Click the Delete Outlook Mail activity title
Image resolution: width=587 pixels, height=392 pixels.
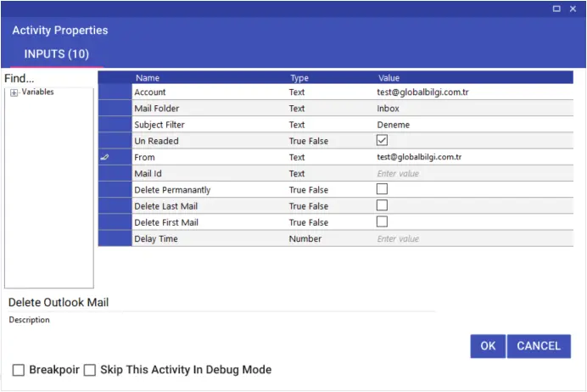click(59, 303)
